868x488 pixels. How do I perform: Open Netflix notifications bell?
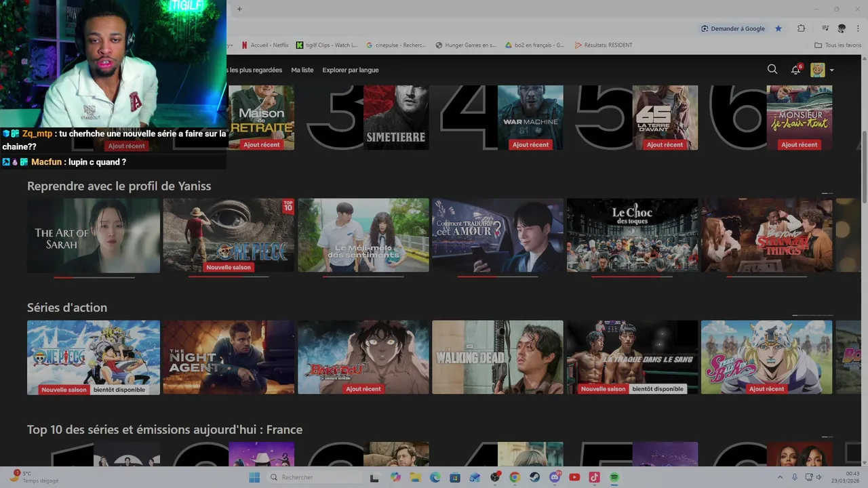point(796,69)
